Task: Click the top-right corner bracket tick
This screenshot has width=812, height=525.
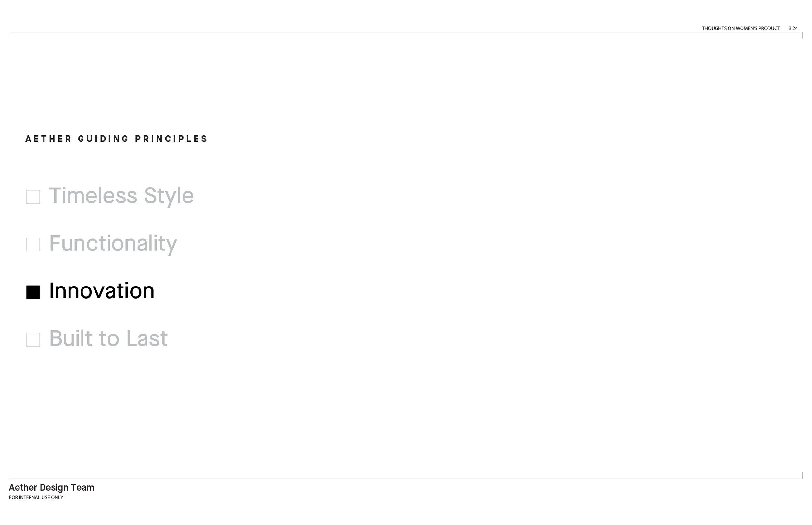Action: point(802,35)
